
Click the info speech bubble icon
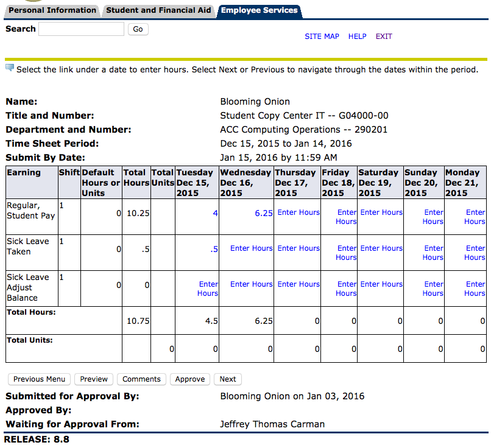click(x=10, y=68)
